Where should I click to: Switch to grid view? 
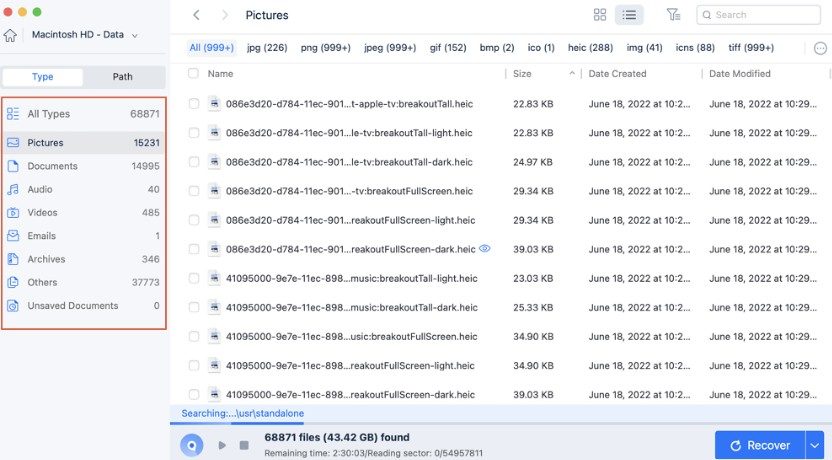600,15
